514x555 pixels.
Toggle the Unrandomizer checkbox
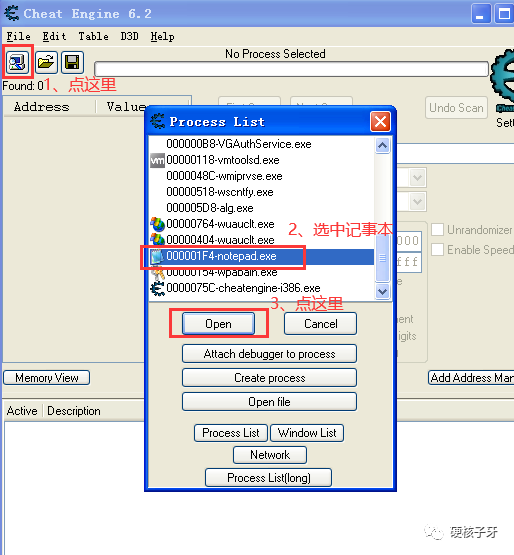point(438,230)
